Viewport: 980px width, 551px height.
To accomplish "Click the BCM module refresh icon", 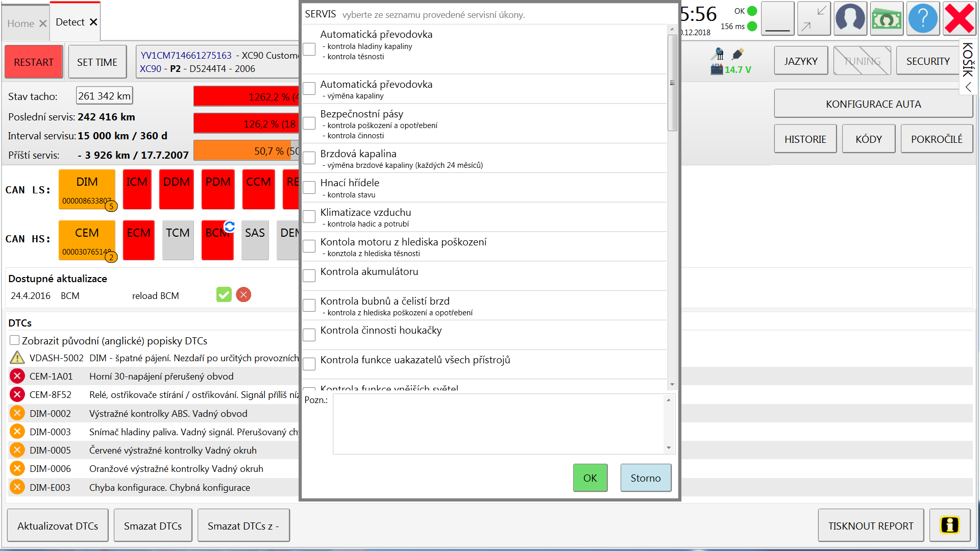I will click(230, 226).
